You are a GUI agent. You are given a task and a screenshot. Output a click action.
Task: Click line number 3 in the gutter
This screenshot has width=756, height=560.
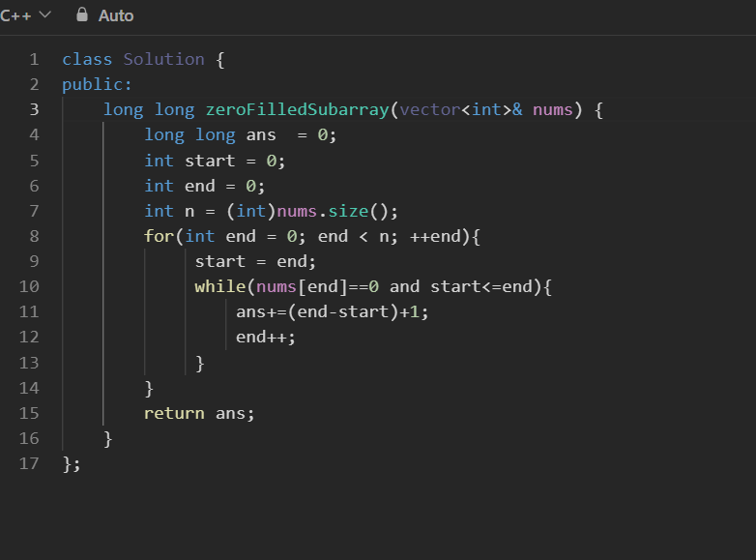coord(34,109)
